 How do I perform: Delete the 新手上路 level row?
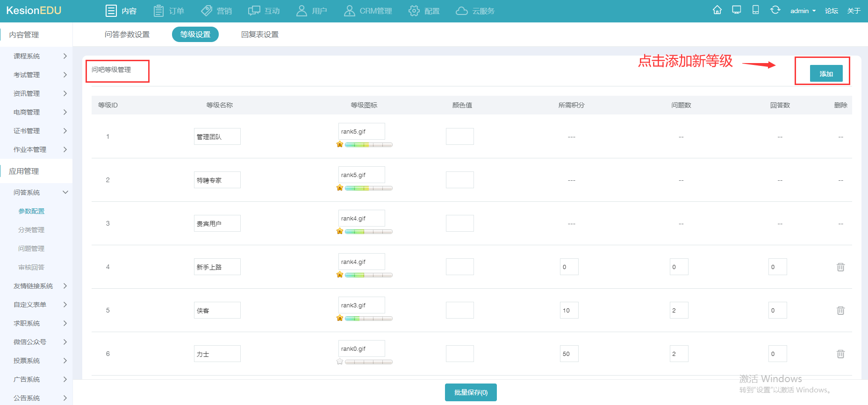[840, 267]
